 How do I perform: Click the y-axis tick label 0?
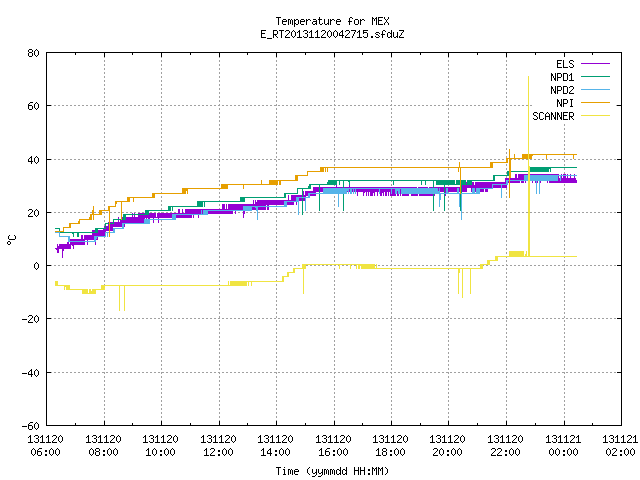(x=36, y=266)
